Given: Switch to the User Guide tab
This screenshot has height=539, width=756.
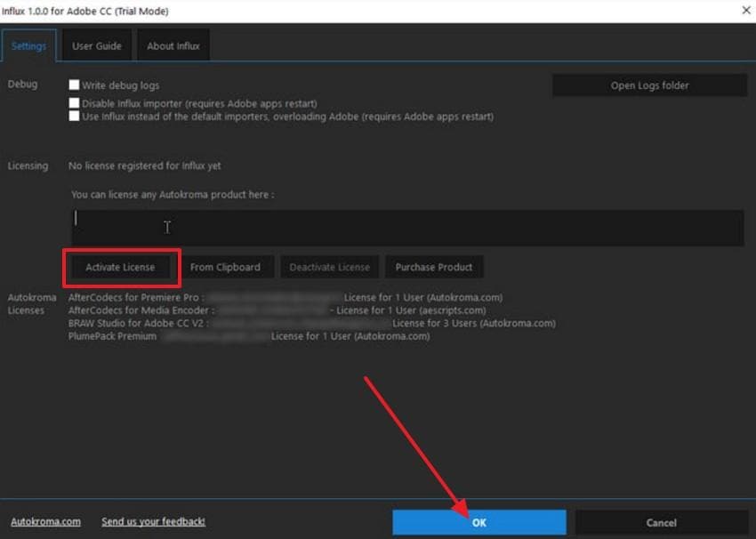Looking at the screenshot, I should pos(97,44).
